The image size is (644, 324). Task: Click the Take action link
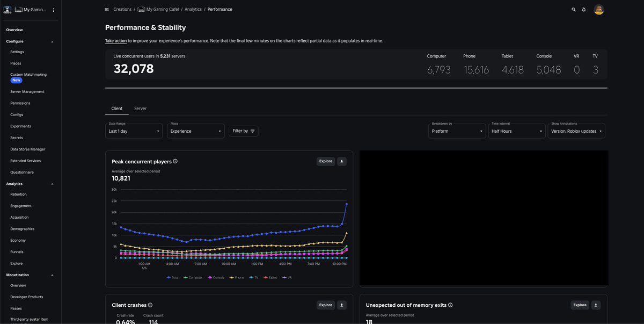point(116,41)
